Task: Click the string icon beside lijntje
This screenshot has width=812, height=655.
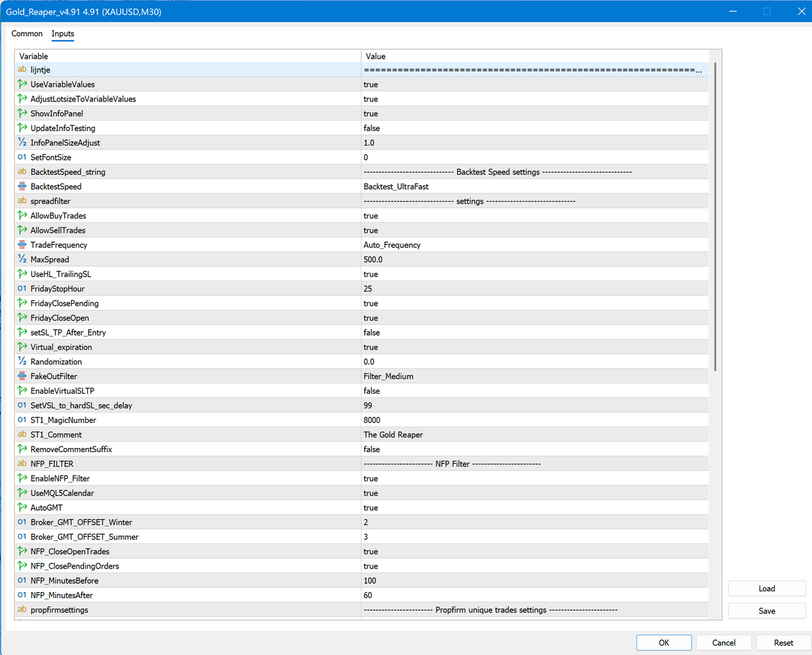Action: point(22,70)
